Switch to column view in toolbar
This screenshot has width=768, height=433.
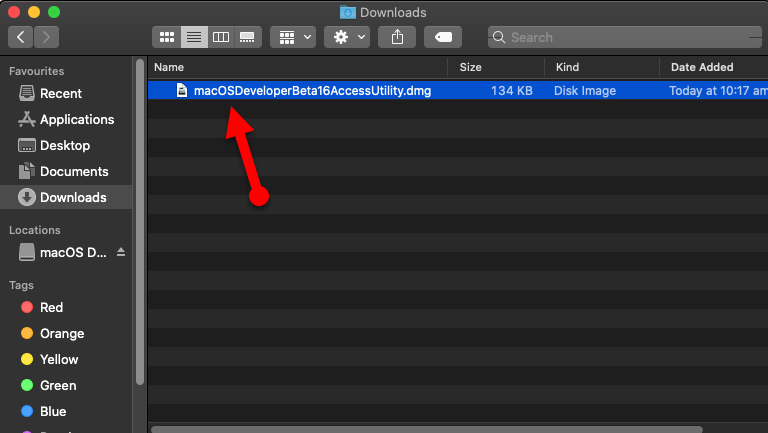pyautogui.click(x=221, y=37)
